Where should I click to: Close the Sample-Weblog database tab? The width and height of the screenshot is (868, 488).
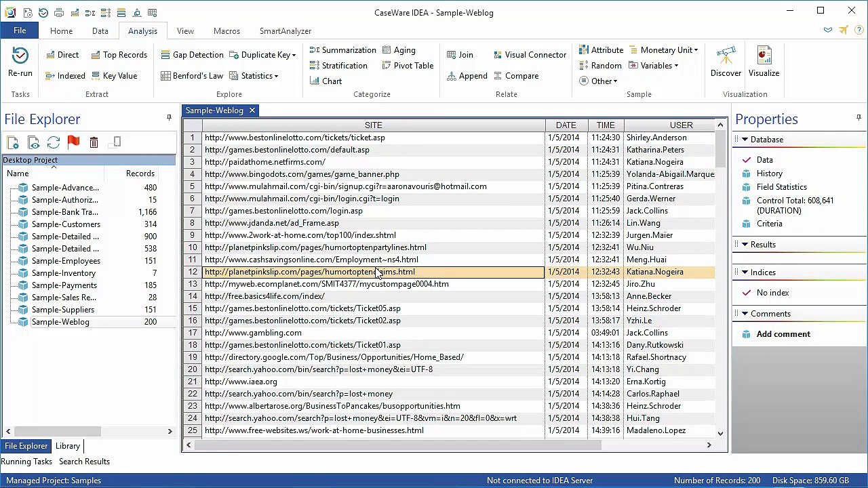click(252, 110)
